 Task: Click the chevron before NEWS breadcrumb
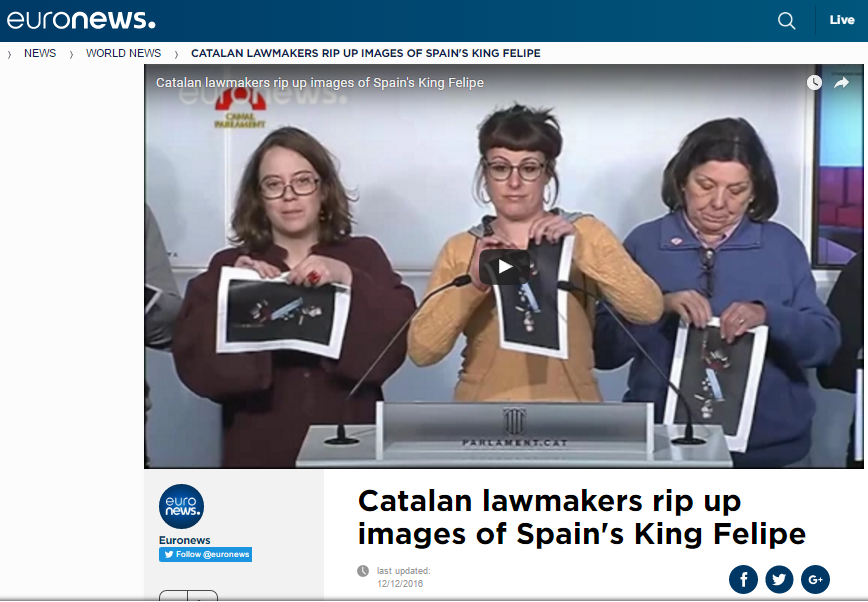tap(9, 54)
